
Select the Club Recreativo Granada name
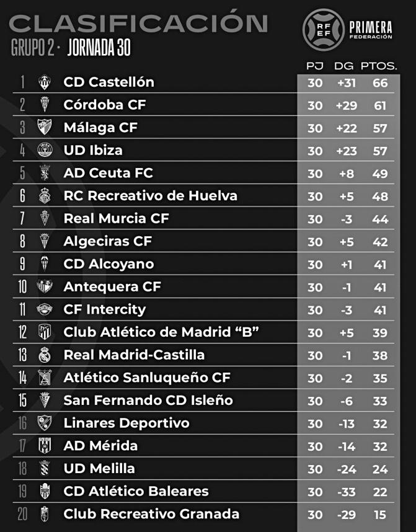click(151, 514)
